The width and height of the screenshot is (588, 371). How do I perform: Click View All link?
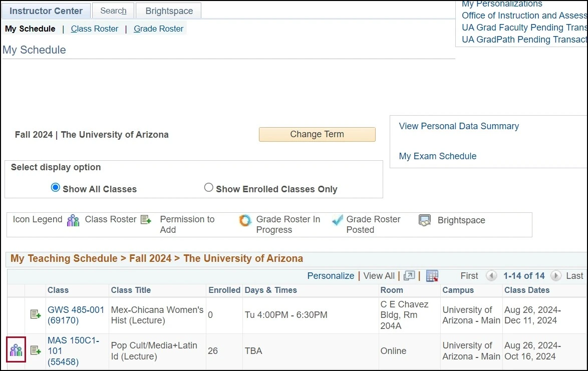tap(379, 276)
